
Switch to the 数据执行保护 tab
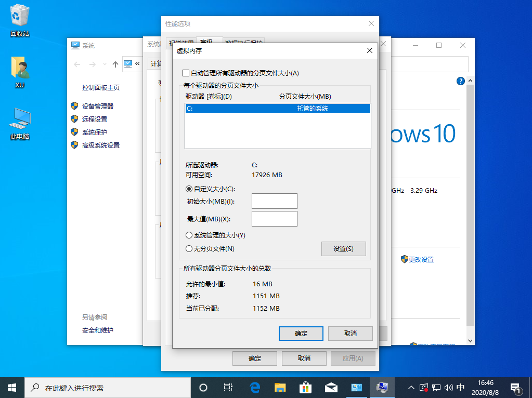[244, 42]
